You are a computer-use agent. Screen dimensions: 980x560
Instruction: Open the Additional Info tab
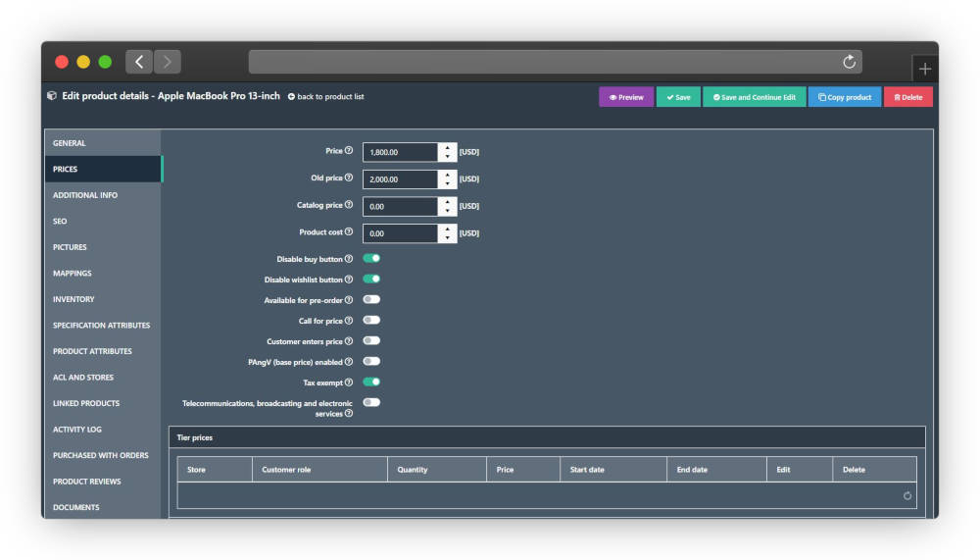(103, 195)
